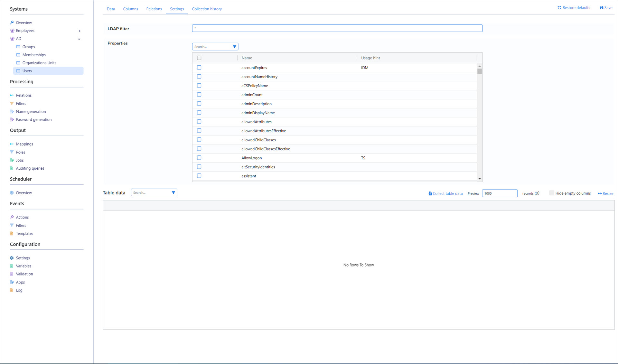Screen dimensions: 618x364
Task: Expand the Employees tree arrow
Action: pyautogui.click(x=80, y=31)
